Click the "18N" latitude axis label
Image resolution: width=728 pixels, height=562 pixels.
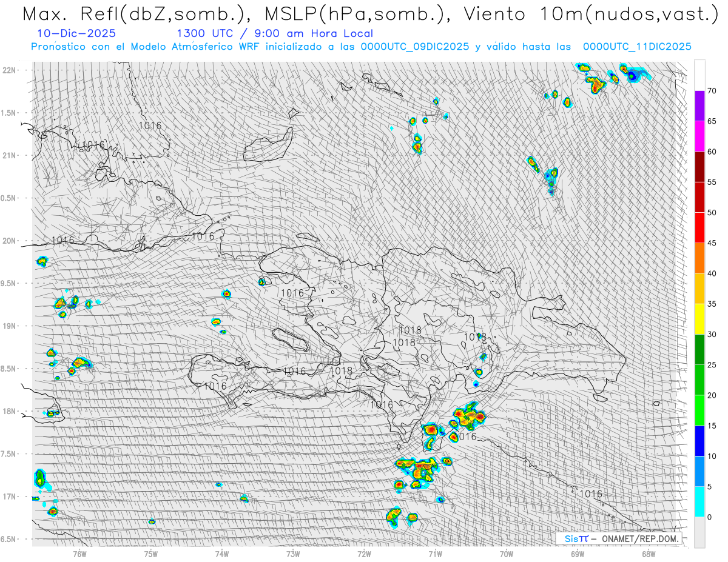tap(10, 411)
